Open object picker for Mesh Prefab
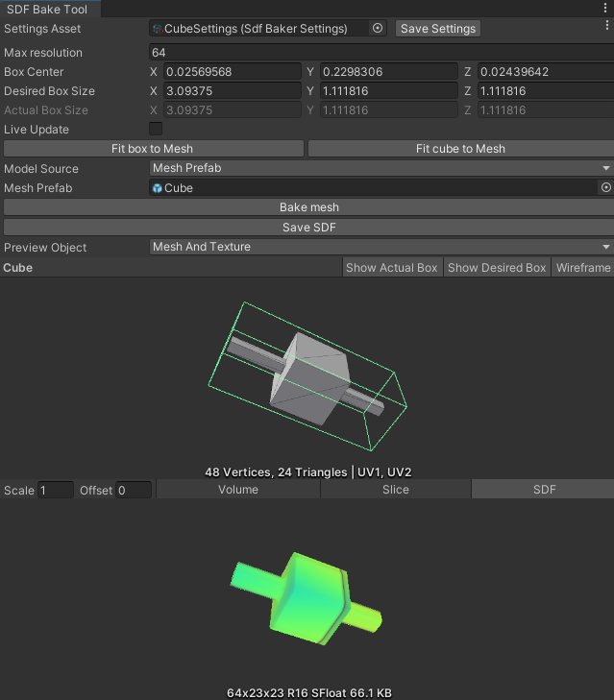 pos(605,188)
